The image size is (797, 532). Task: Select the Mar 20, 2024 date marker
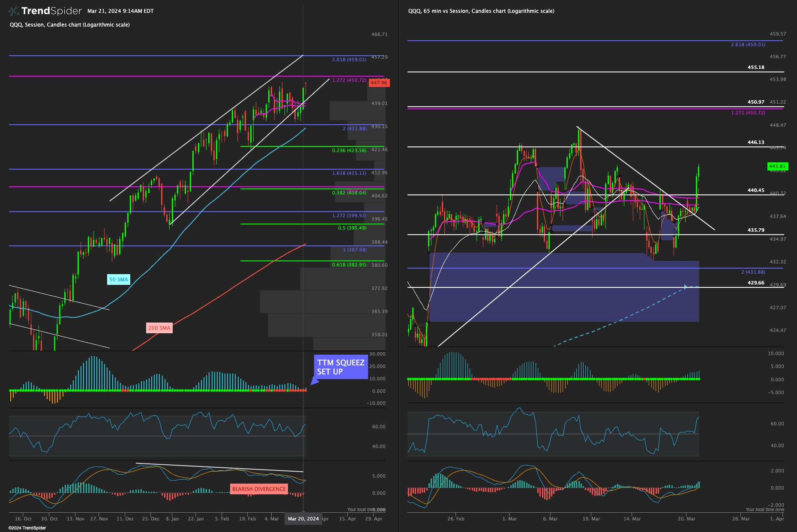point(303,519)
